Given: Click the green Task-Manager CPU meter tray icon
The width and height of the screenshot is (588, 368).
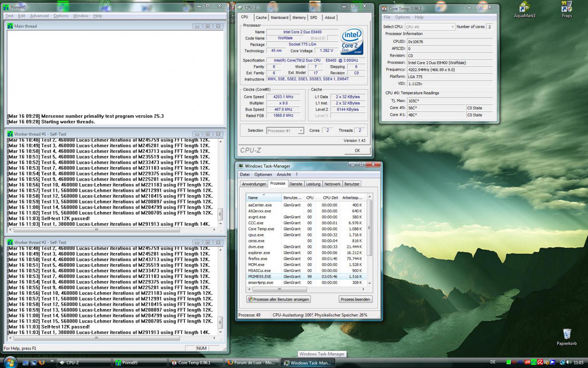Looking at the screenshot, I should [x=508, y=362].
